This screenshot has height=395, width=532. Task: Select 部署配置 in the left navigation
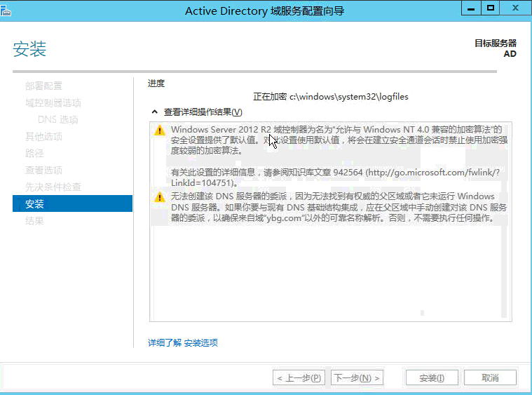43,86
